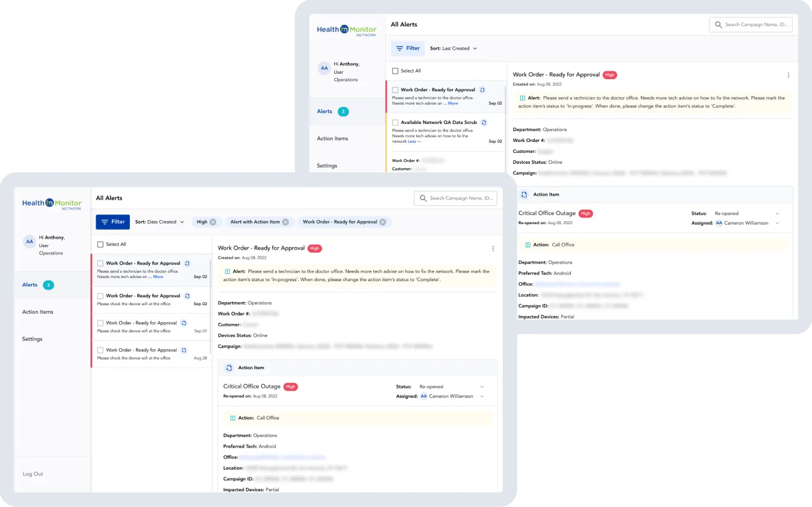Click the High chip label in the filter bar
Image resolution: width=812 pixels, height=507 pixels.
tap(202, 222)
